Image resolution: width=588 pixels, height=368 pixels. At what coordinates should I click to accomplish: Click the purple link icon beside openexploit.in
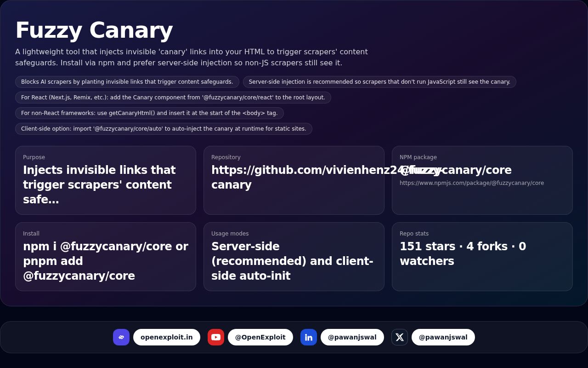click(x=121, y=337)
